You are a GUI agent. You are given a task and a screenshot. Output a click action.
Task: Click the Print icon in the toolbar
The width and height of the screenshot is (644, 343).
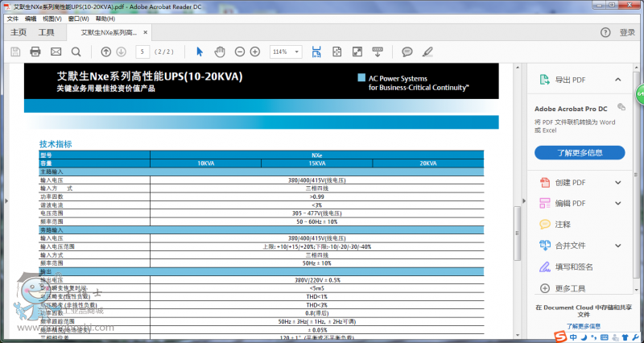tap(35, 52)
